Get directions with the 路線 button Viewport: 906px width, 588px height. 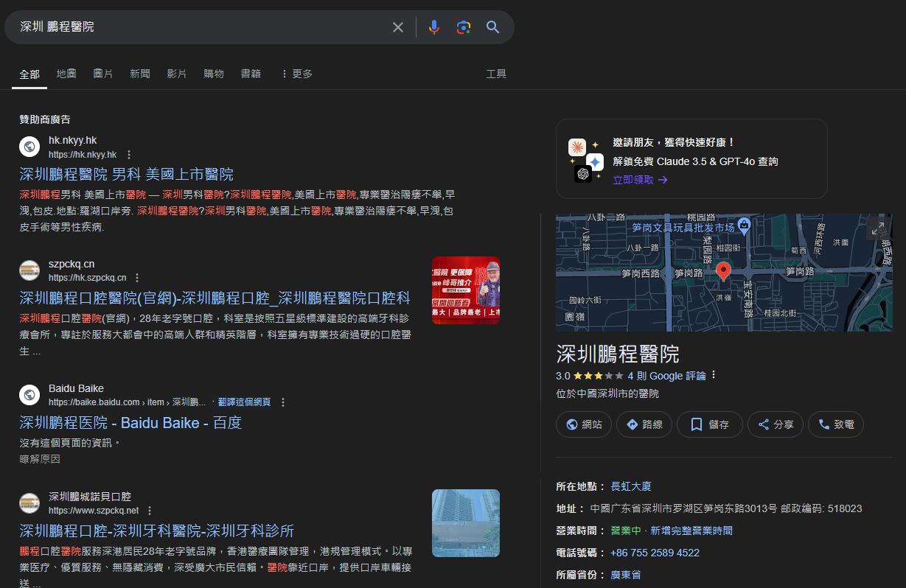coord(644,424)
